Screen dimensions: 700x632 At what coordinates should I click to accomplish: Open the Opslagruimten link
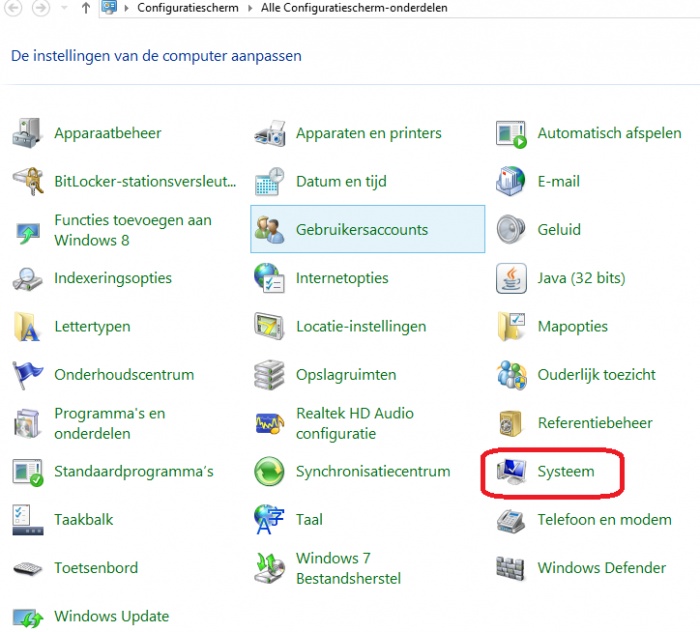(346, 375)
